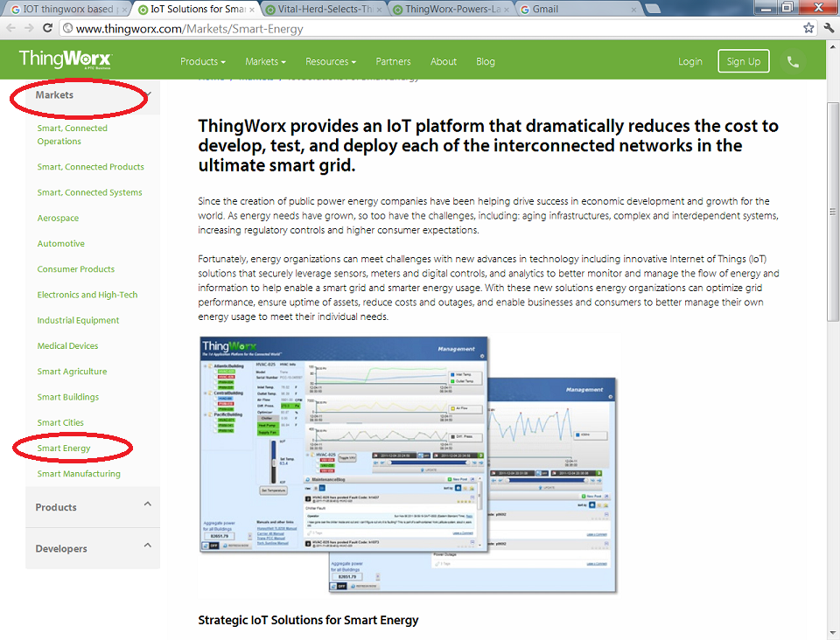The height and width of the screenshot is (640, 840).
Task: Open the Resources dropdown in navbar
Action: [x=331, y=61]
